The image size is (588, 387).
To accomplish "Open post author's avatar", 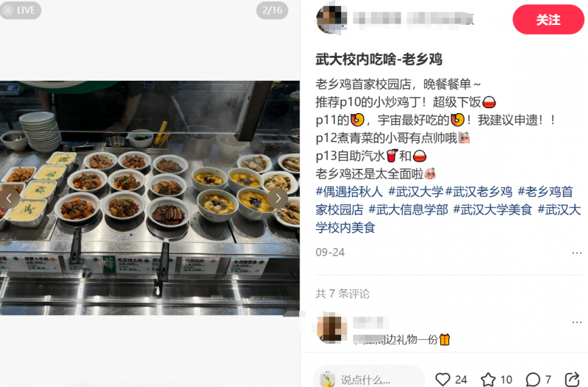I will [331, 18].
